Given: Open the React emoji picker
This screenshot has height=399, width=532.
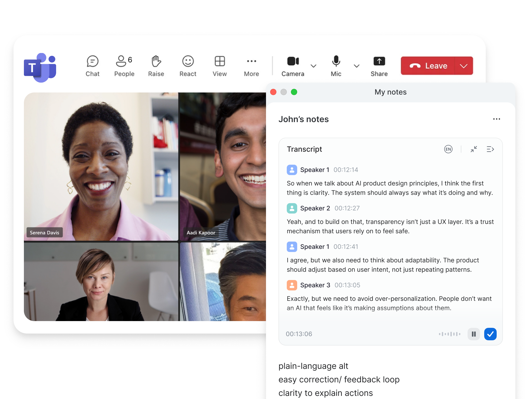Looking at the screenshot, I should [188, 65].
